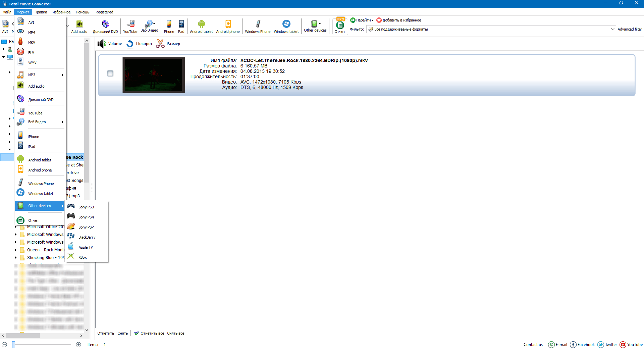The height and width of the screenshot is (349, 644).
Task: Pick Apple TV from submenu
Action: click(x=86, y=247)
